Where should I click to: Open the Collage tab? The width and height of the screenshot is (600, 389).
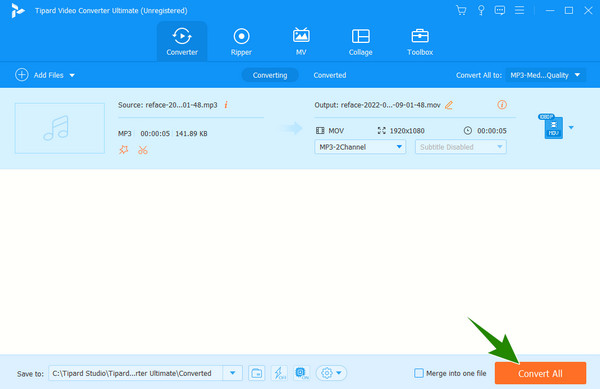360,41
